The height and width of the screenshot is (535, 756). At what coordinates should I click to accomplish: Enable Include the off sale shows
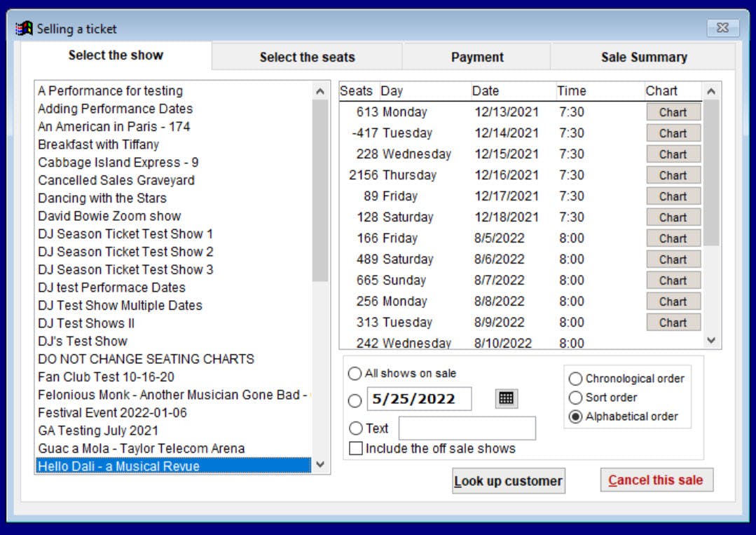(356, 448)
